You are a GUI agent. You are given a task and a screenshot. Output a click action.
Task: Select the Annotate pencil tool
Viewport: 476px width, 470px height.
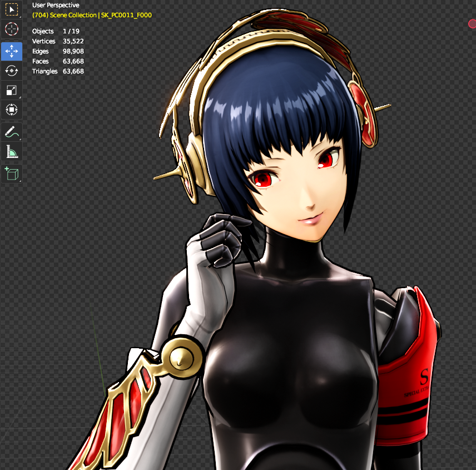click(x=12, y=132)
